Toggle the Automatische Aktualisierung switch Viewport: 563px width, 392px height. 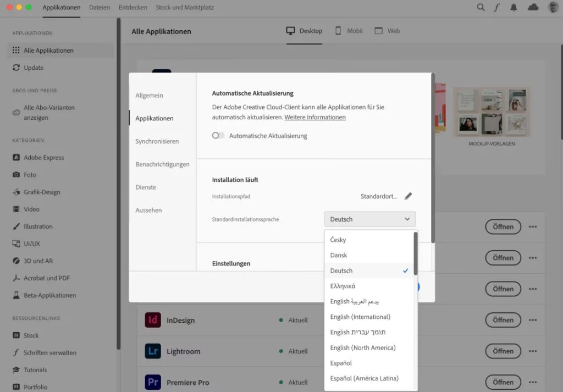(x=218, y=136)
